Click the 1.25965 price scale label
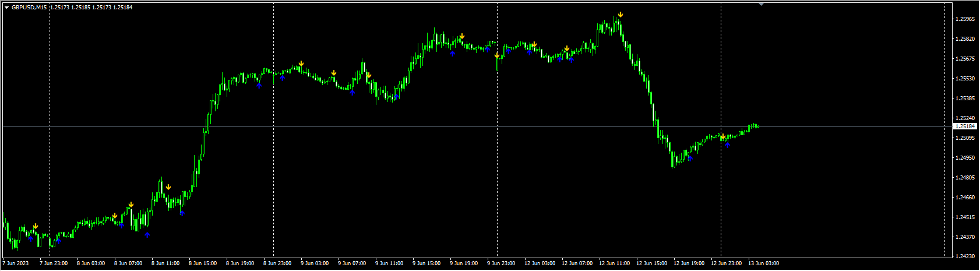Screen dimensions: 980x271 pos(965,19)
